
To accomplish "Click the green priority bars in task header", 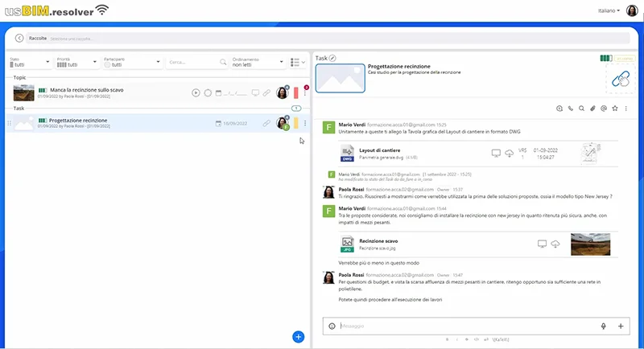I will pyautogui.click(x=606, y=58).
